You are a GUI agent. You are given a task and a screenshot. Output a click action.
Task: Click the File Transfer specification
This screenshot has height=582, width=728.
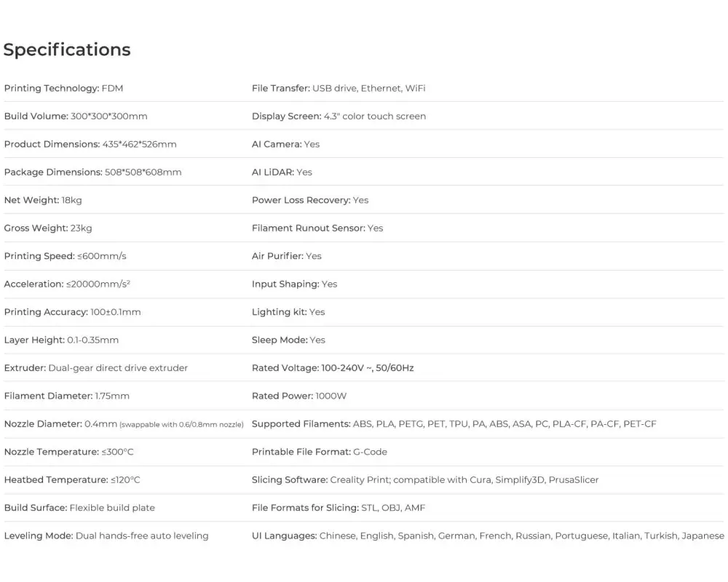click(x=339, y=88)
